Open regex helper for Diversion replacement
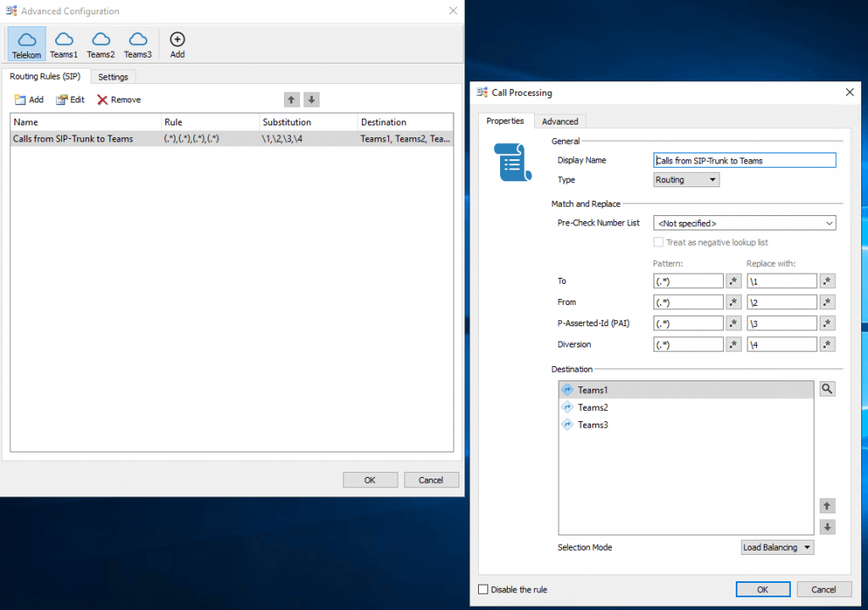The width and height of the screenshot is (868, 610). [x=827, y=344]
